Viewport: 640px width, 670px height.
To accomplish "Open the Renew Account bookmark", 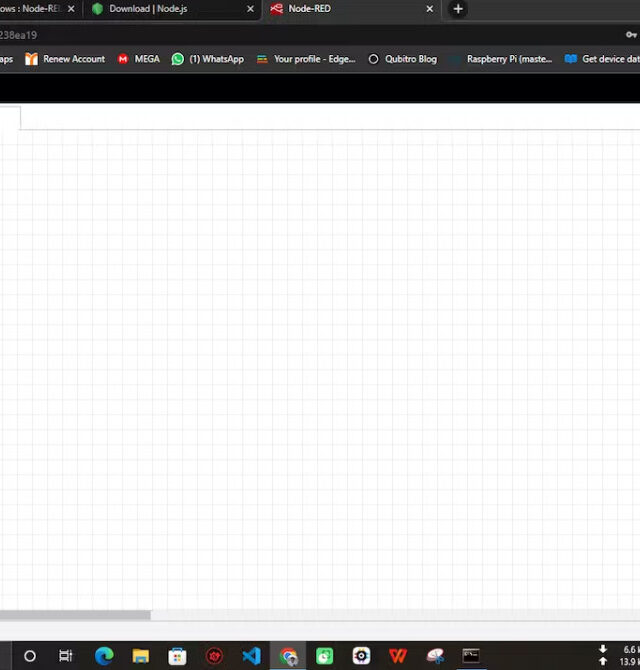I will click(65, 59).
